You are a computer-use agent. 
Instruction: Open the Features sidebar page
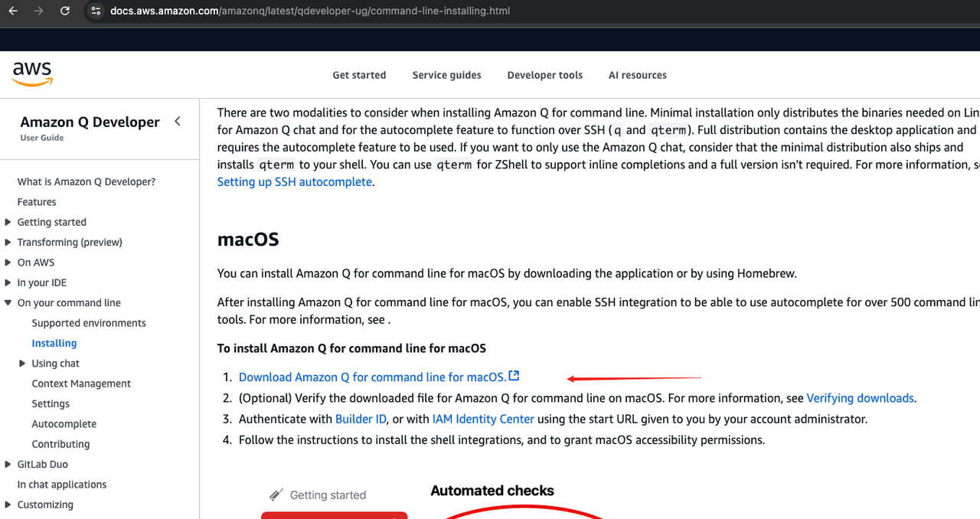click(x=37, y=202)
